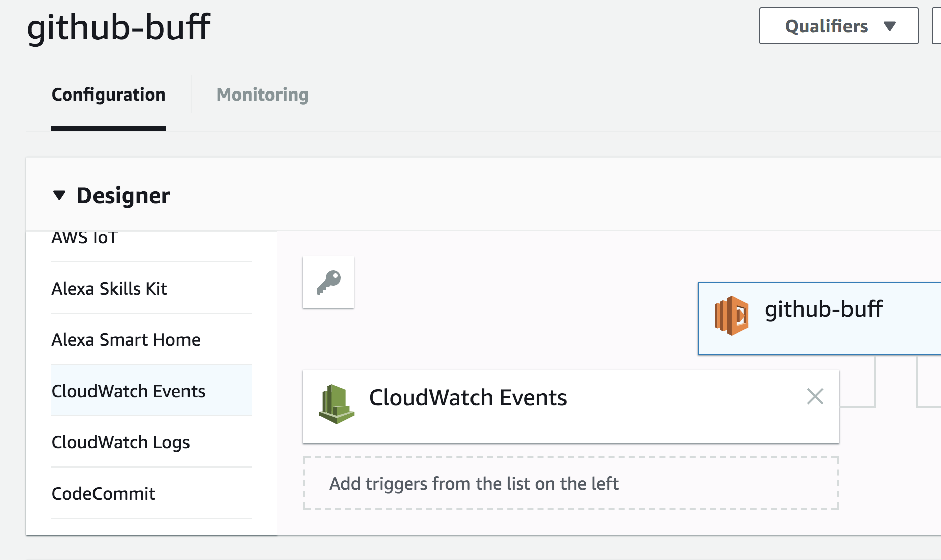
Task: Click the key permissions icon
Action: pos(328,282)
